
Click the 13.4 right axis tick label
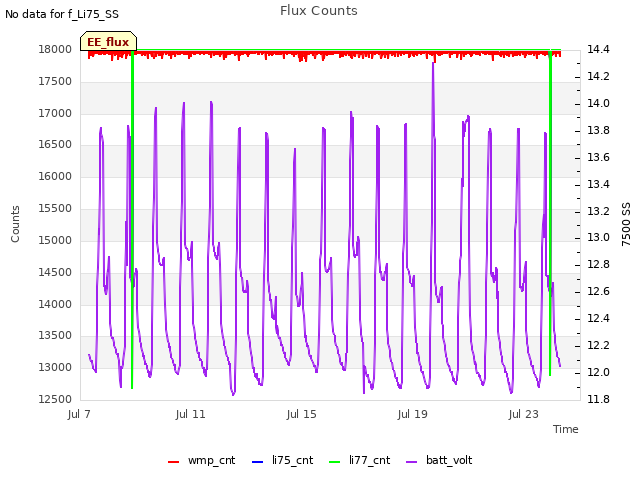[598, 184]
